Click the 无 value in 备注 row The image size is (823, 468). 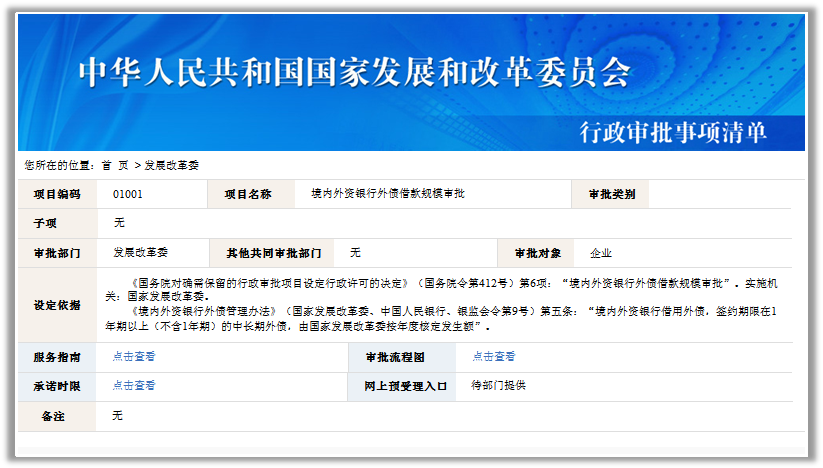coord(118,416)
